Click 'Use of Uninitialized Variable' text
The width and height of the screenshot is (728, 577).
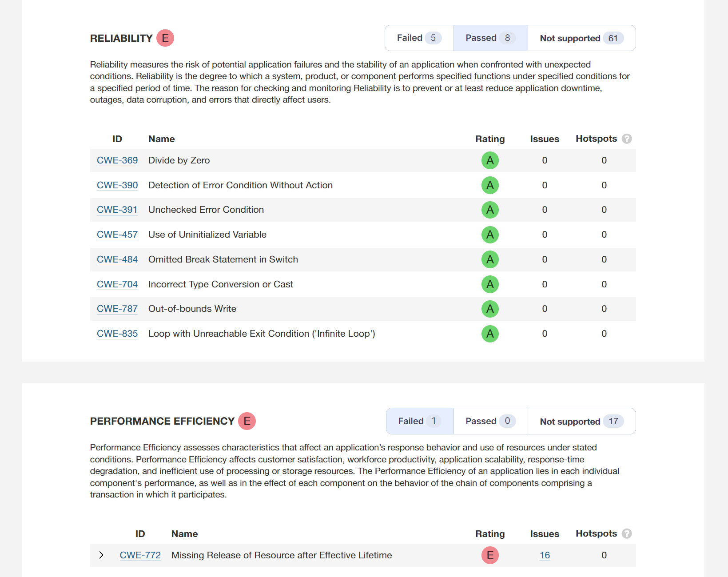point(207,235)
